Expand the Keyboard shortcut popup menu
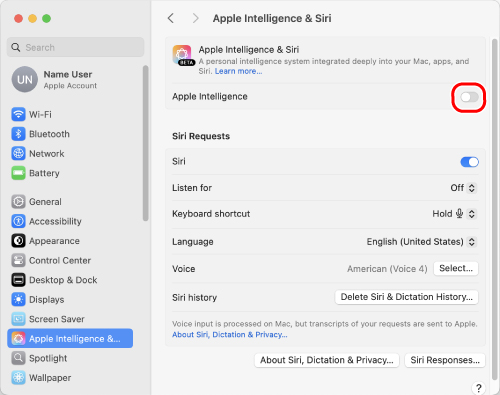The height and width of the screenshot is (395, 500). [x=454, y=214]
